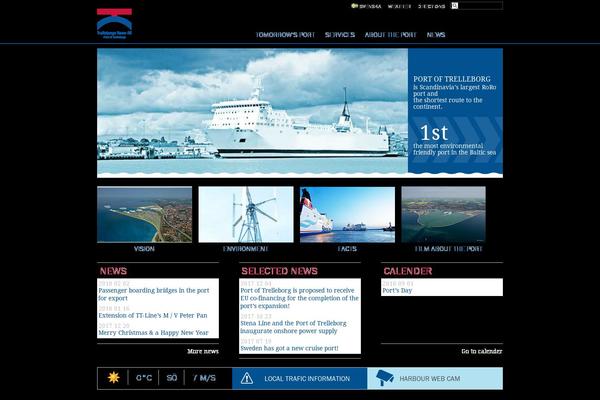Screen dimensions: 600x400
Task: Open the Facts ferry thumbnail
Action: click(347, 214)
